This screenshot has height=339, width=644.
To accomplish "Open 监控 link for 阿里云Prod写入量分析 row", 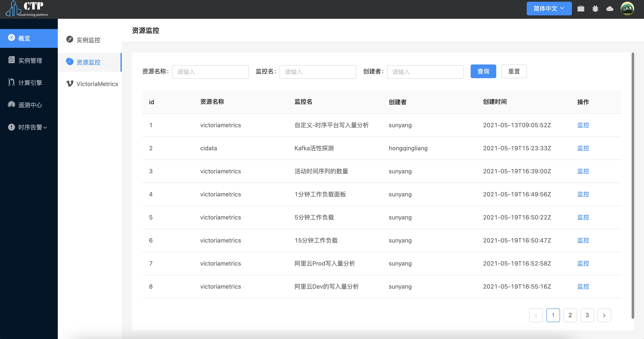I will pyautogui.click(x=583, y=263).
